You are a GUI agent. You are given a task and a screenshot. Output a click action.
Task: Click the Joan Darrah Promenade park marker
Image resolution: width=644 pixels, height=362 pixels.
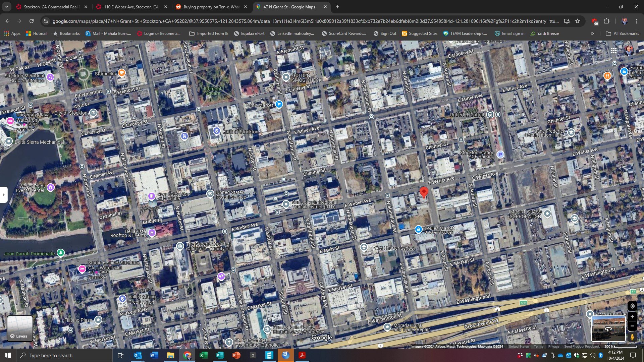tap(61, 253)
